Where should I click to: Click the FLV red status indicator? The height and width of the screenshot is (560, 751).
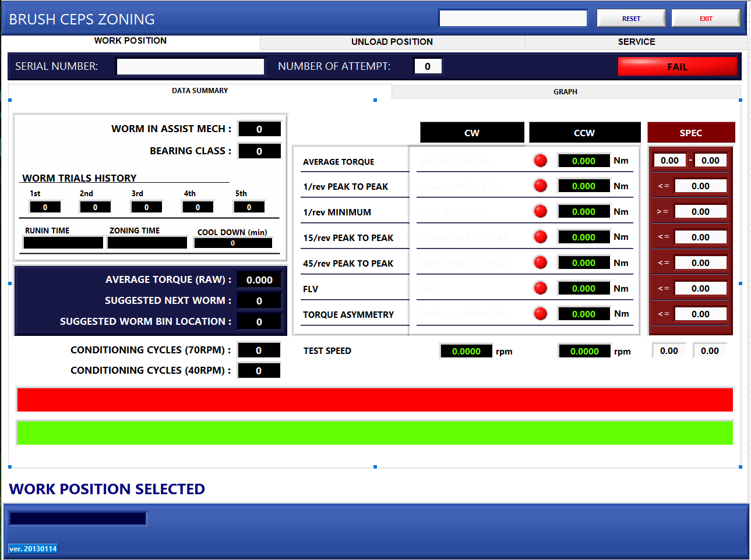pos(540,288)
